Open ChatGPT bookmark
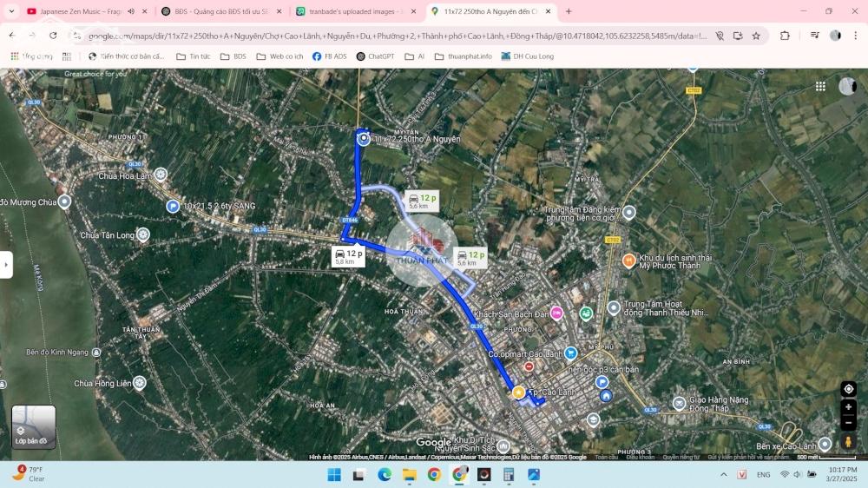 pos(375,56)
